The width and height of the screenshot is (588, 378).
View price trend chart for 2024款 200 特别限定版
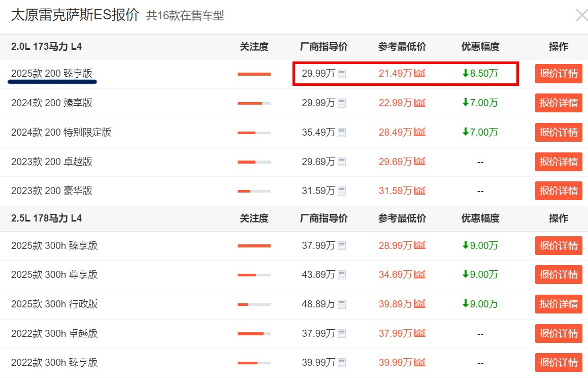419,132
